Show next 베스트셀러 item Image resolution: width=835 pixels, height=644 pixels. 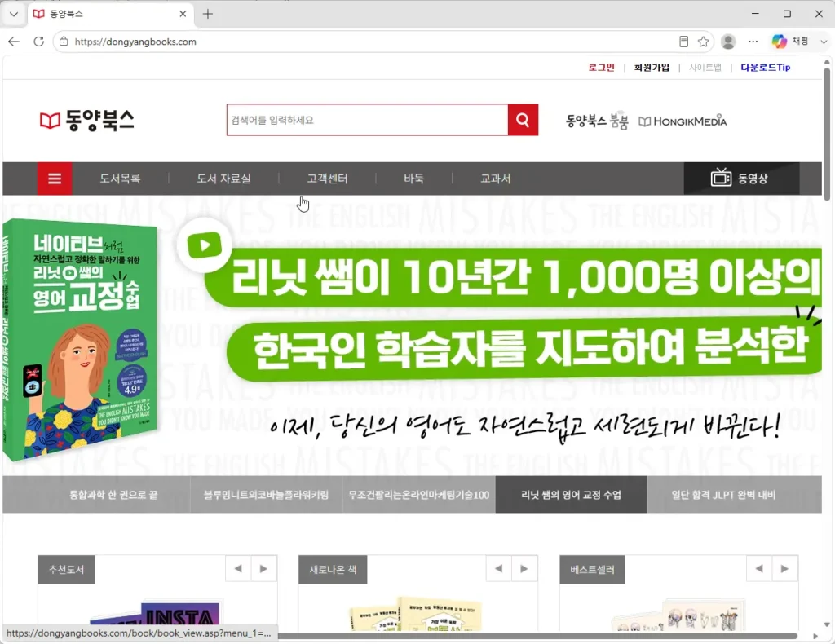point(785,569)
